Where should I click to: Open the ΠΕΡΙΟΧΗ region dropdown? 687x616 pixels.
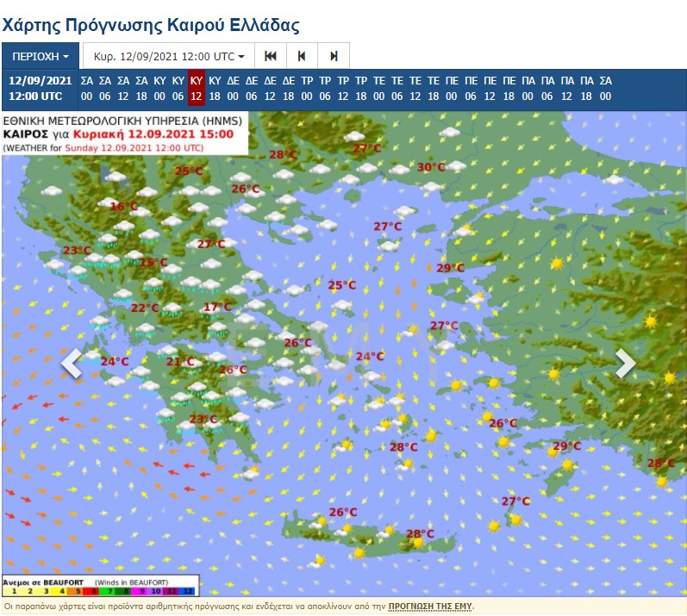point(41,56)
